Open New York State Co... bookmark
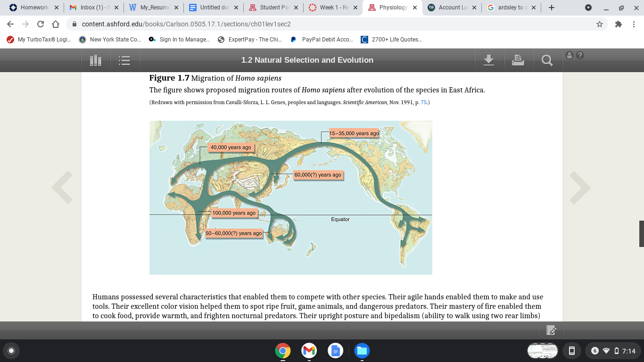The image size is (644, 362). (x=110, y=40)
